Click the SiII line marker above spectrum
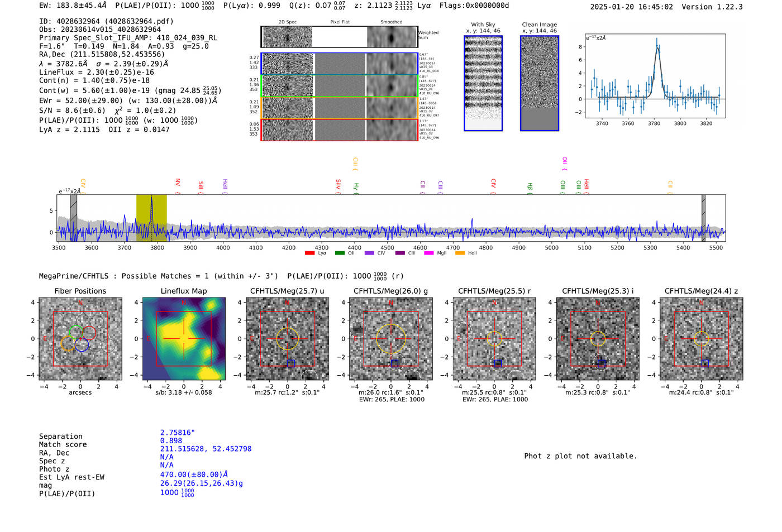The height and width of the screenshot is (532, 782). click(201, 187)
